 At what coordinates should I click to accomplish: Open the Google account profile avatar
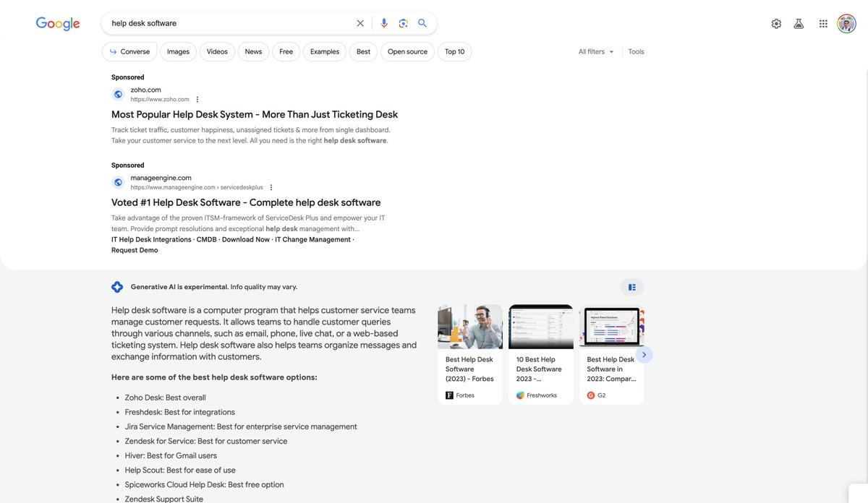tap(846, 24)
